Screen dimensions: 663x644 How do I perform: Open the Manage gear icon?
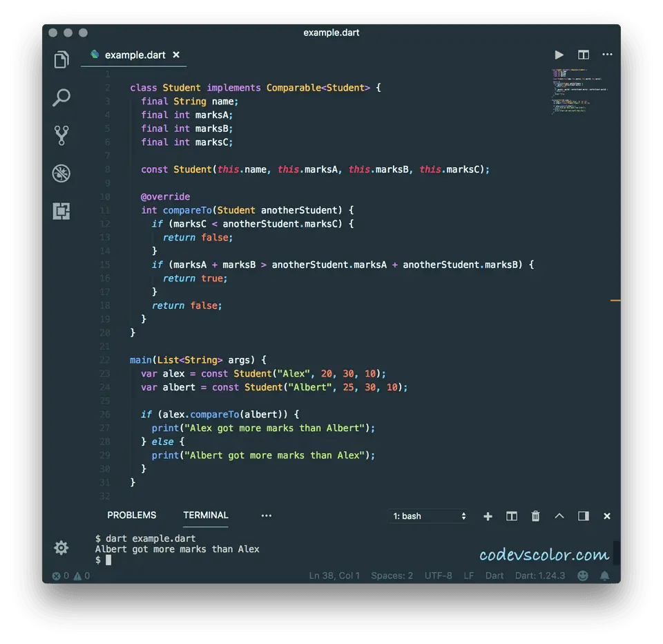point(61,547)
